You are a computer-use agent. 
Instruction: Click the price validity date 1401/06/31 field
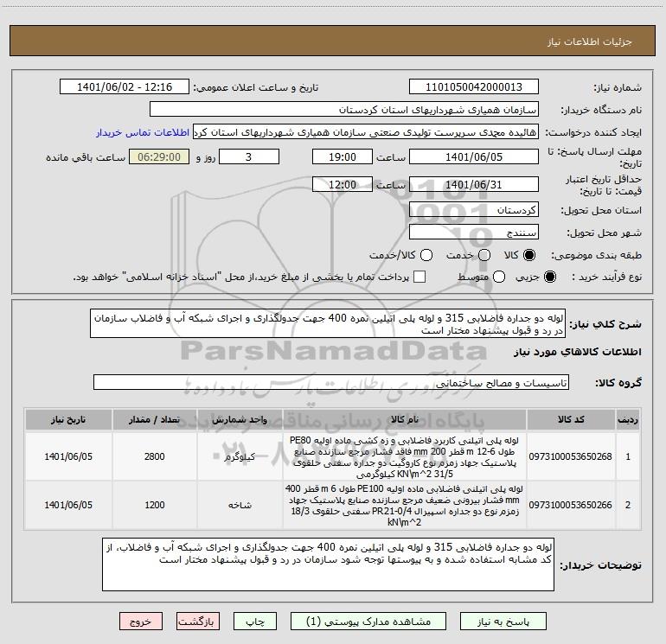click(474, 184)
